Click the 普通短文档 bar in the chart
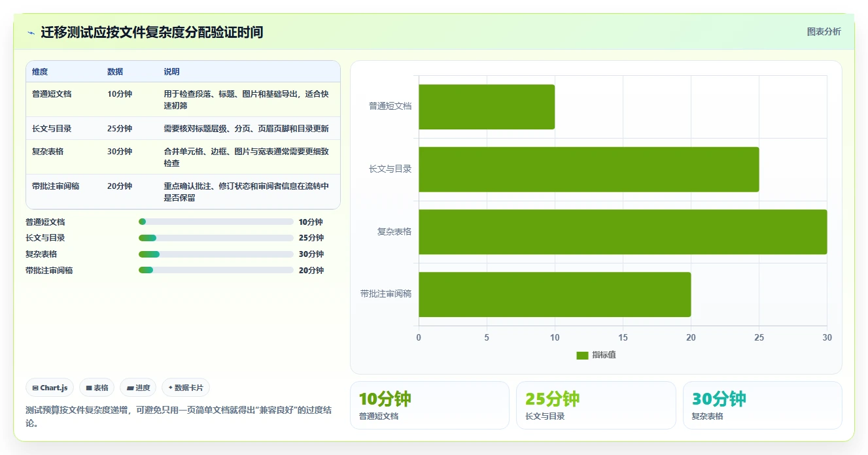The image size is (868, 455). click(487, 107)
